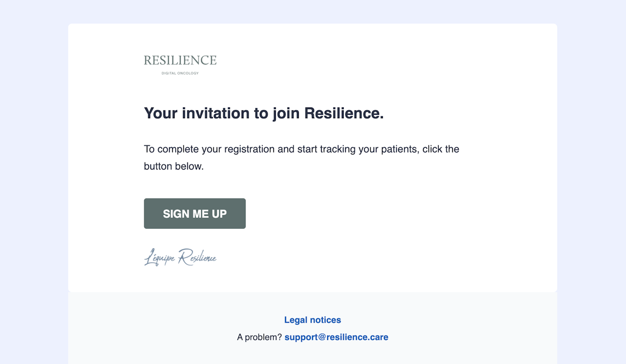Open the Legal notices link
The height and width of the screenshot is (364, 626).
[313, 320]
